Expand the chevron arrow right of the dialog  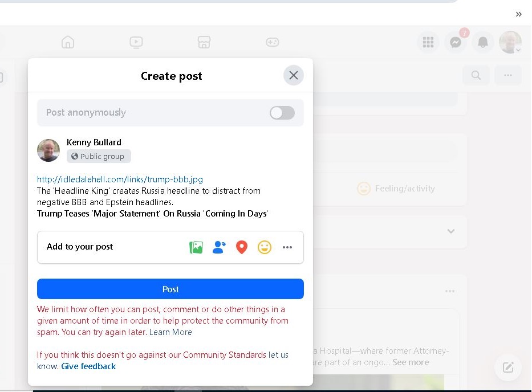(451, 231)
